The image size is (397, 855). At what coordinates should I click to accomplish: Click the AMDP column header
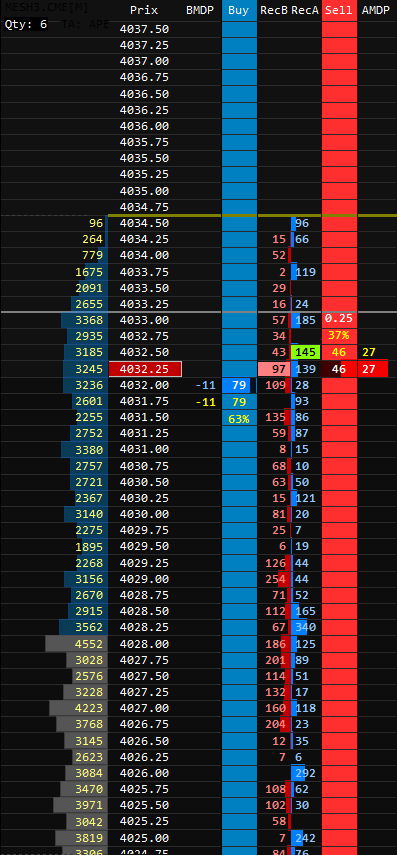pos(376,10)
